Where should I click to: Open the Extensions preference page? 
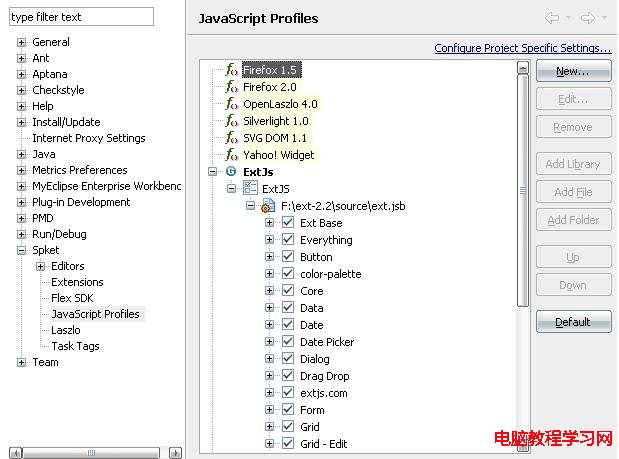click(77, 282)
